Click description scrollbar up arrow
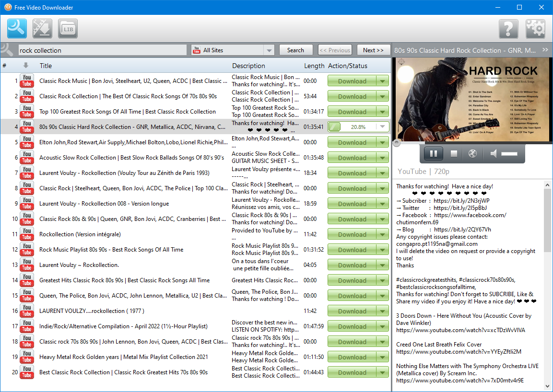This screenshot has height=392, width=553. tap(547, 184)
